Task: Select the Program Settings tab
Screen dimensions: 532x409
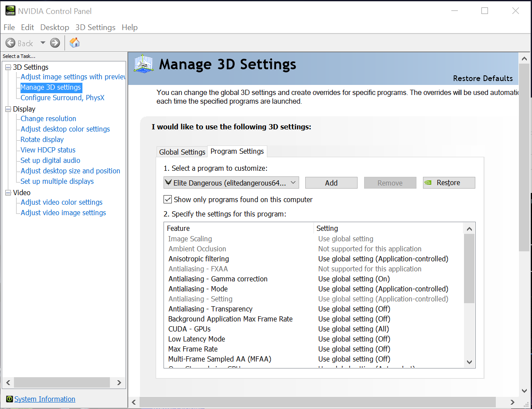Action: tap(237, 151)
